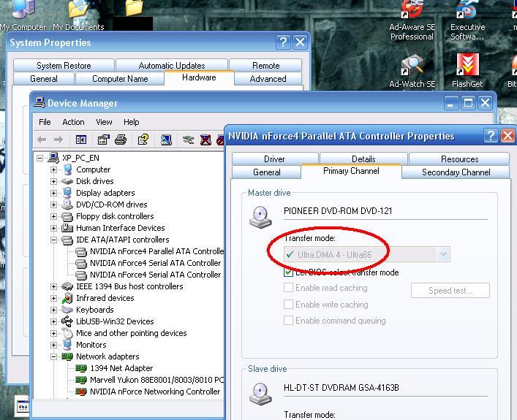Expand the DVD/CD-ROM drives node

pos(53,205)
